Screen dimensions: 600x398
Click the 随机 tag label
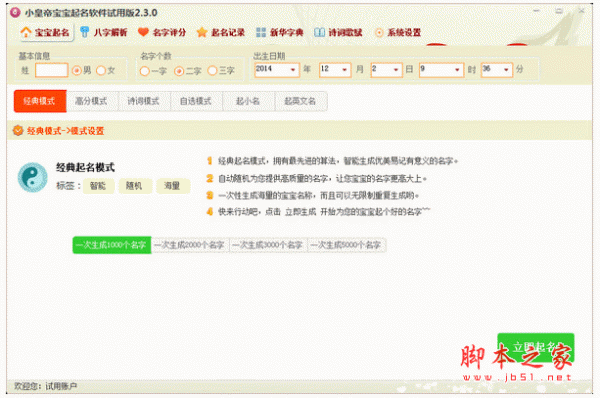pos(135,186)
